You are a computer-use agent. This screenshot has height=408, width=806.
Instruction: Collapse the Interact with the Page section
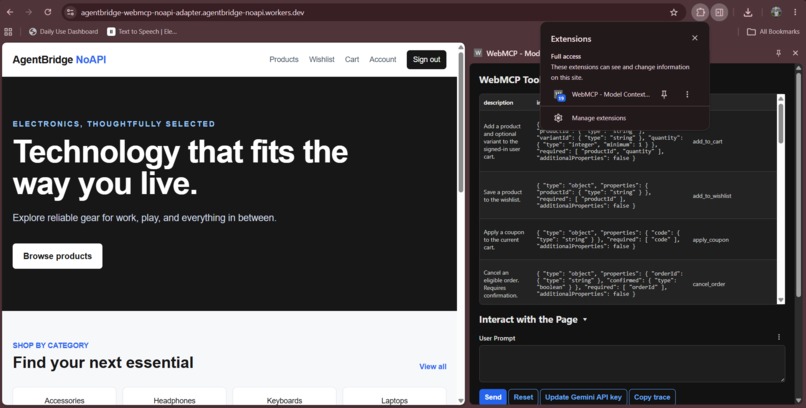pyautogui.click(x=533, y=320)
